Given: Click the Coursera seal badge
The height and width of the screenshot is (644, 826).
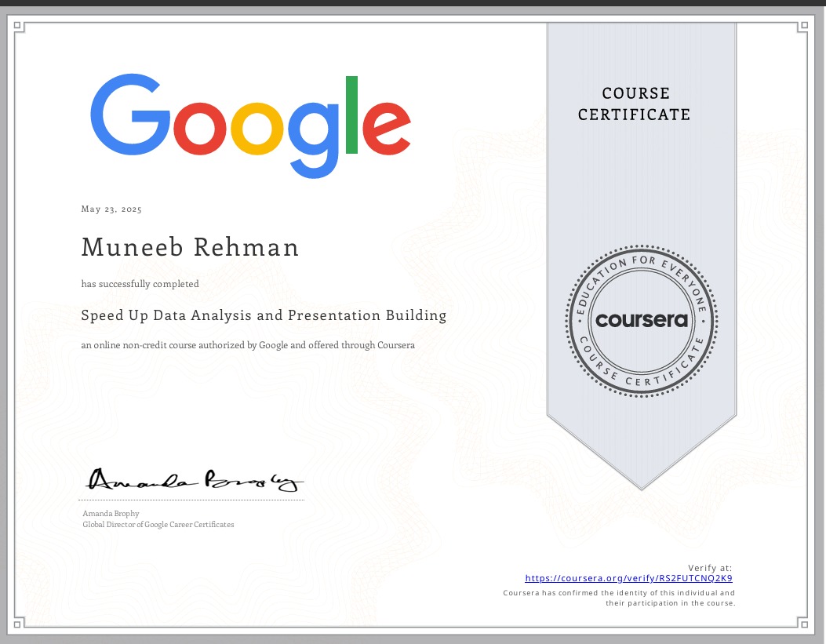Looking at the screenshot, I should point(641,321).
